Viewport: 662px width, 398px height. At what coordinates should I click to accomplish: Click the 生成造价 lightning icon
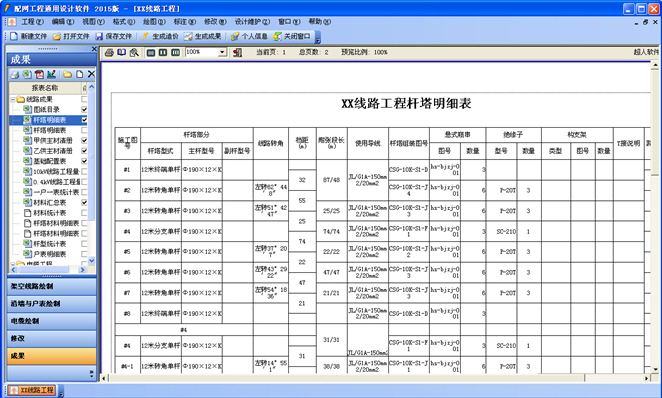pyautogui.click(x=145, y=36)
